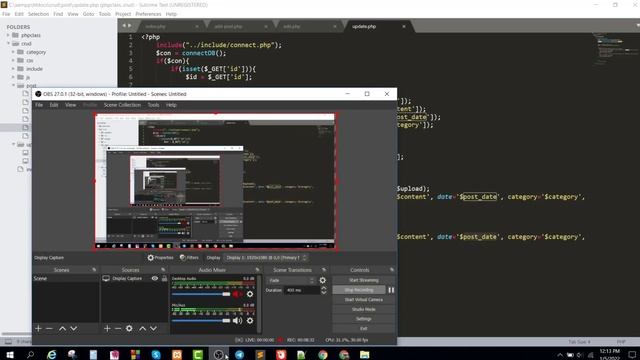Add a new source with plus icon in Sources panel
The image size is (640, 360).
[107, 328]
